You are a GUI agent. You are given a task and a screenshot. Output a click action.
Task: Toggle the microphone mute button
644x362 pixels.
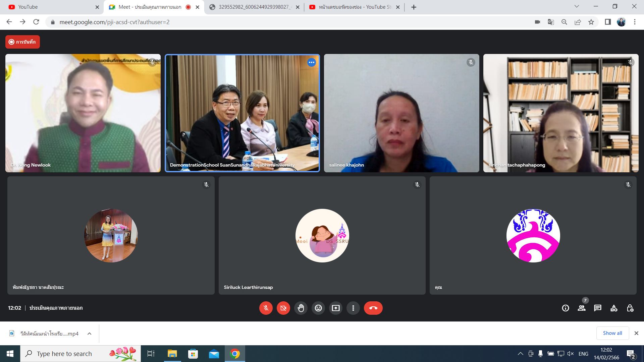266,308
